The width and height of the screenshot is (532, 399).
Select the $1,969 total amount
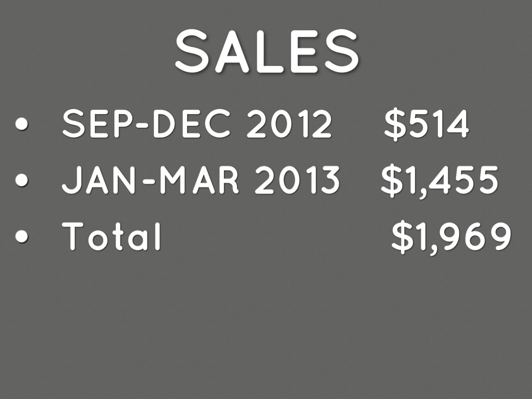[x=451, y=236]
